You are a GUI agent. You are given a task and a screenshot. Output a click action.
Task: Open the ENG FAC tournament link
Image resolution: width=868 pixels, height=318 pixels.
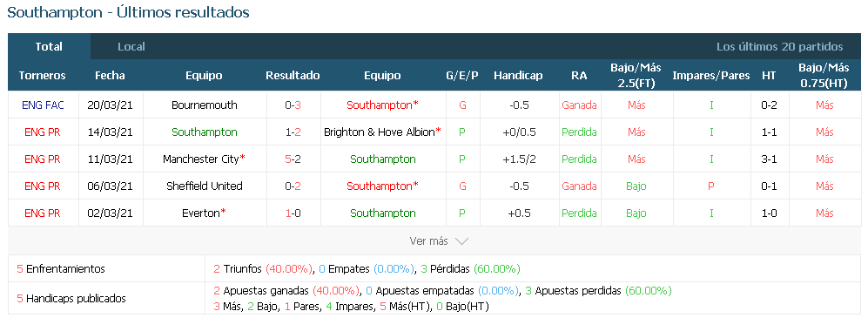[44, 105]
